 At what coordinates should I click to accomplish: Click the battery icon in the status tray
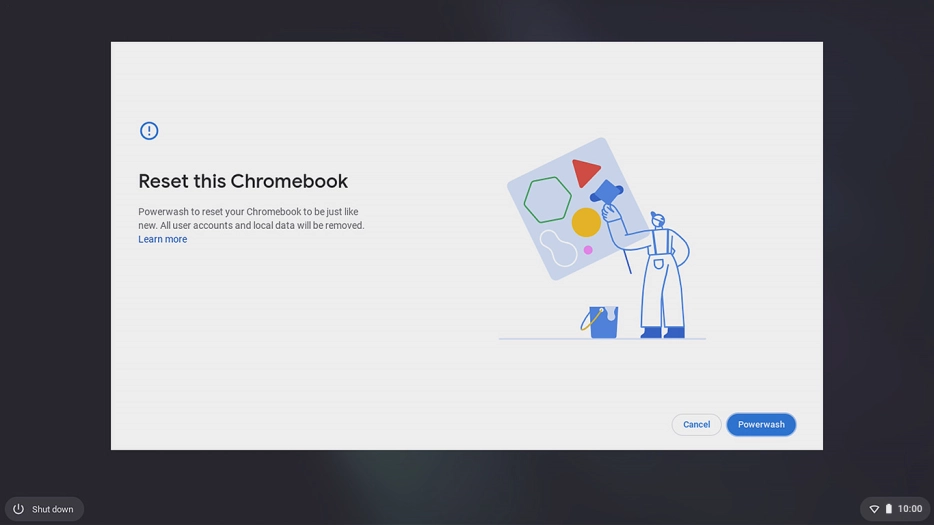point(888,509)
